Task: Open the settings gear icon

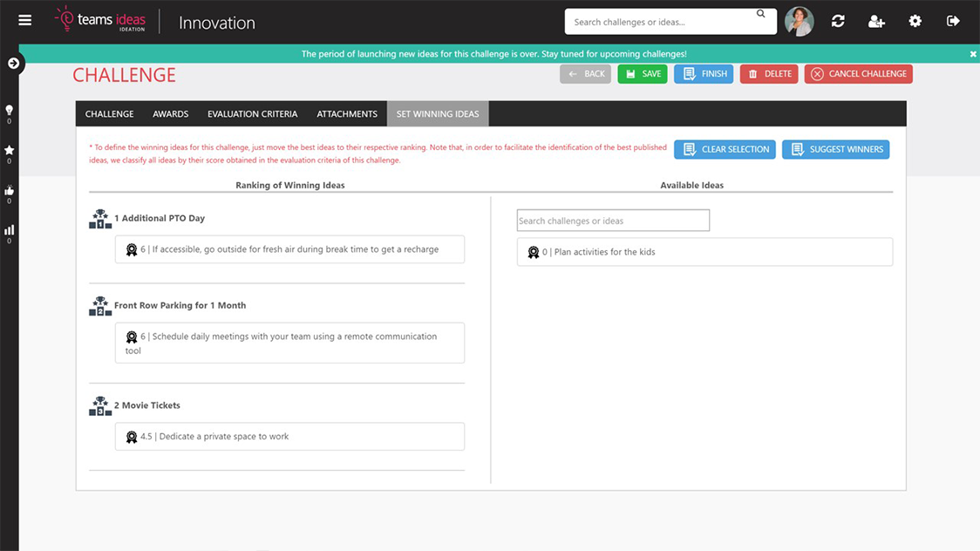Action: (915, 21)
